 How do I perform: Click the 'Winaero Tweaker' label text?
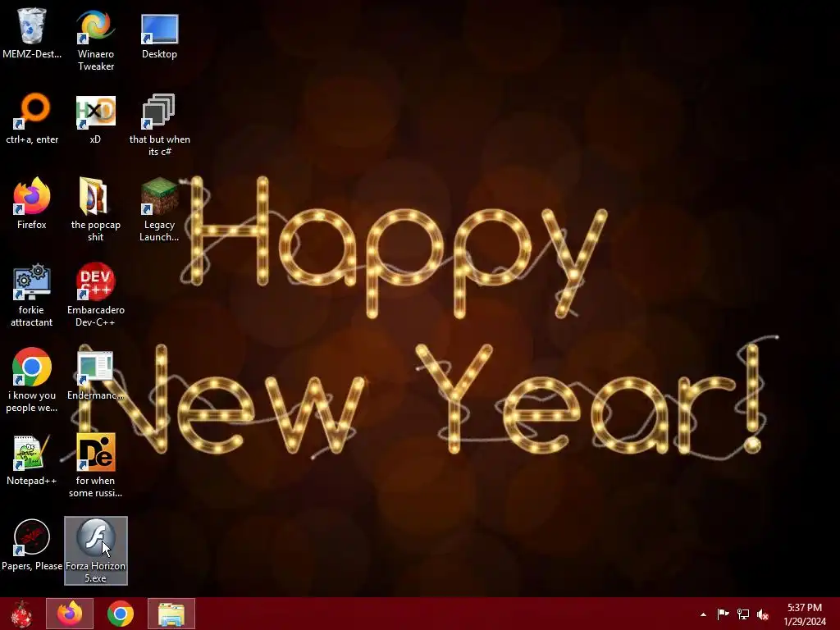[95, 60]
